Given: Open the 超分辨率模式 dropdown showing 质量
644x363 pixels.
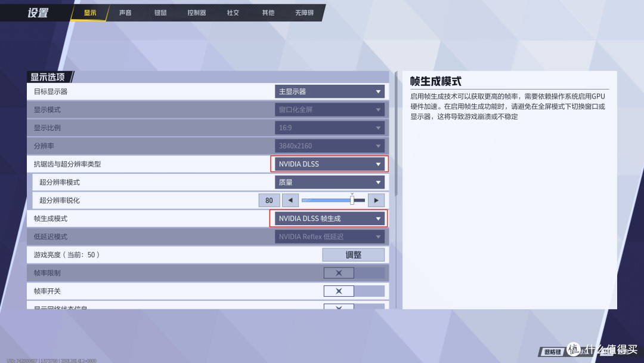Looking at the screenshot, I should 329,182.
